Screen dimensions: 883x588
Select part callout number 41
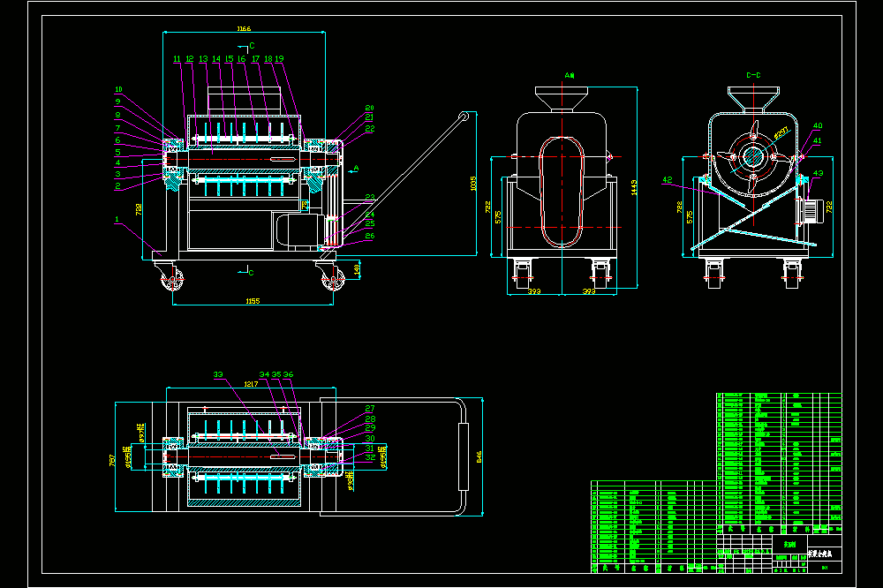[818, 140]
